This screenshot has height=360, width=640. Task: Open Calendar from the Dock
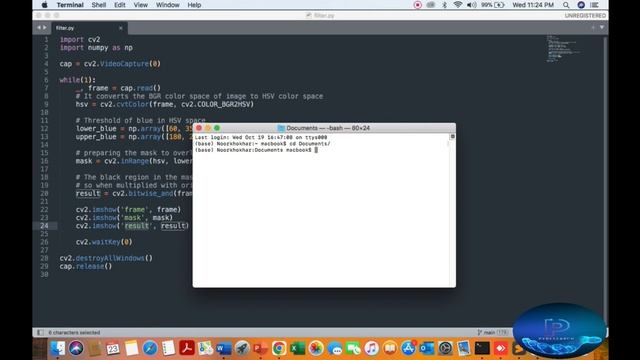[113, 348]
